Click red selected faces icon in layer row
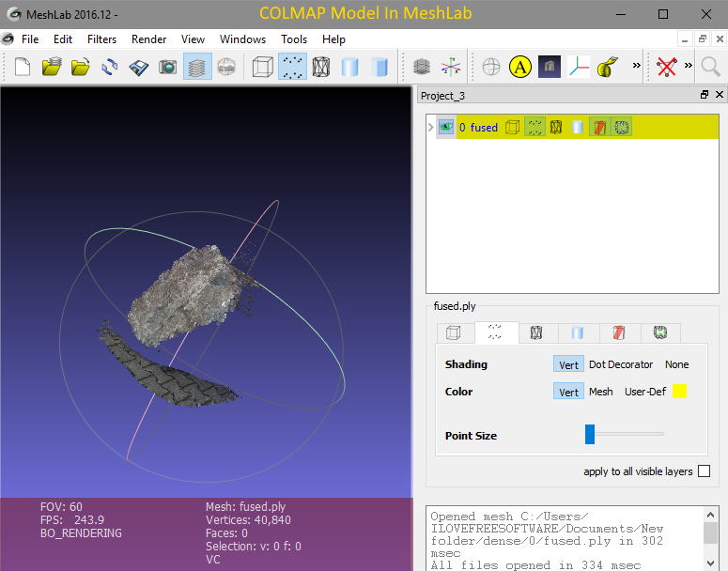Image resolution: width=728 pixels, height=571 pixels. pyautogui.click(x=599, y=127)
